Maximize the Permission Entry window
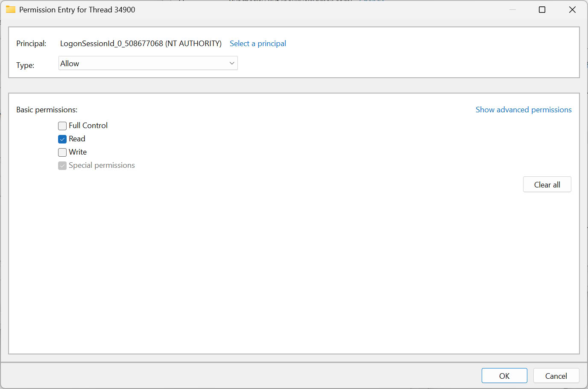The width and height of the screenshot is (588, 389). point(542,9)
